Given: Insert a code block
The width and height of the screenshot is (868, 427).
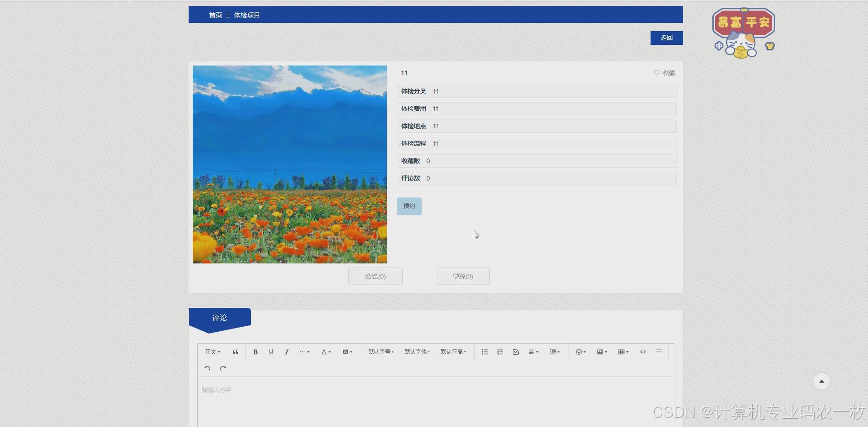Looking at the screenshot, I should click(643, 352).
